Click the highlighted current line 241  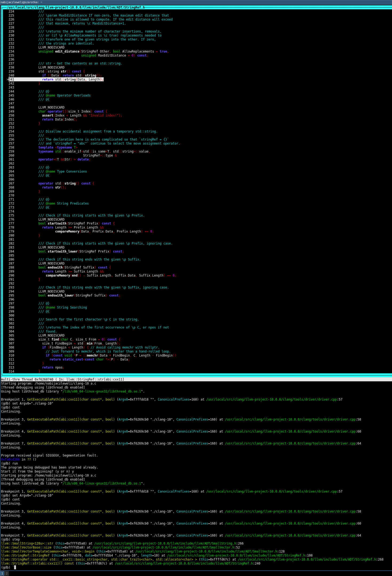coord(72,79)
